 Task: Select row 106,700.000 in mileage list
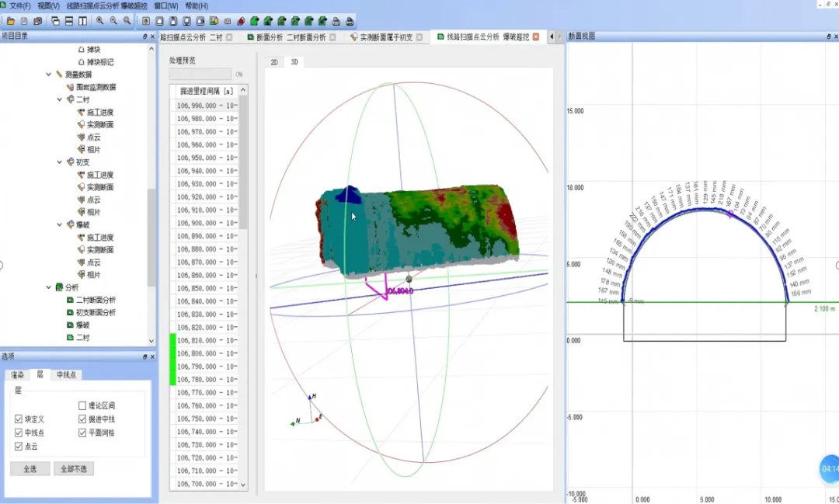pyautogui.click(x=207, y=484)
